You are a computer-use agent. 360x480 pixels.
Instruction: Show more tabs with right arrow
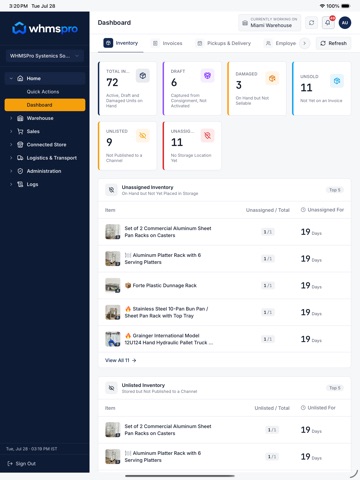304,43
